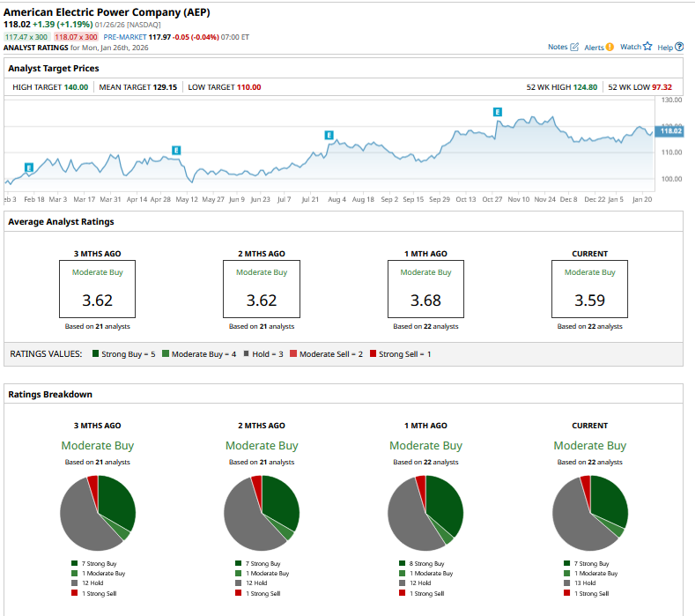Click the earnings marker before Aug 4

pos(329,135)
